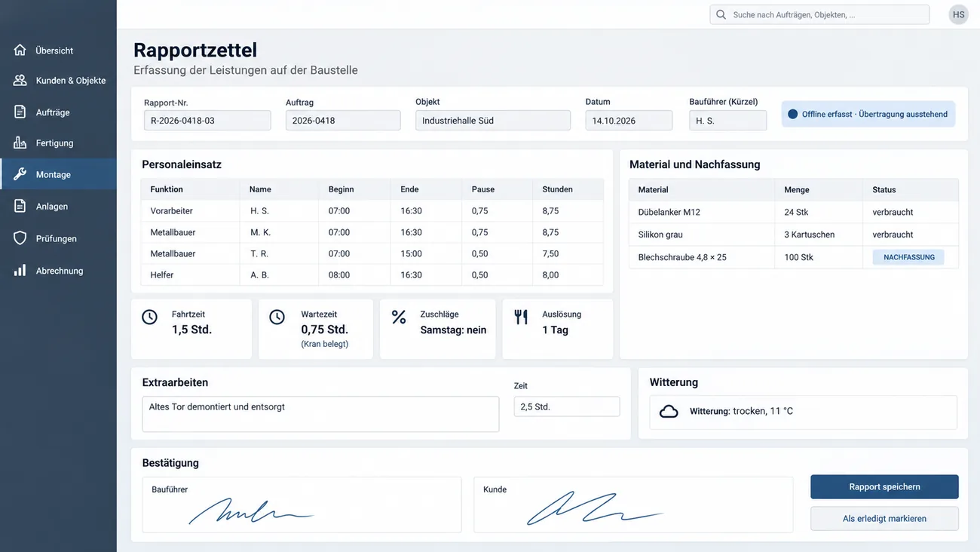The height and width of the screenshot is (552, 980).
Task: Click the Samstag: nein value
Action: (x=453, y=330)
